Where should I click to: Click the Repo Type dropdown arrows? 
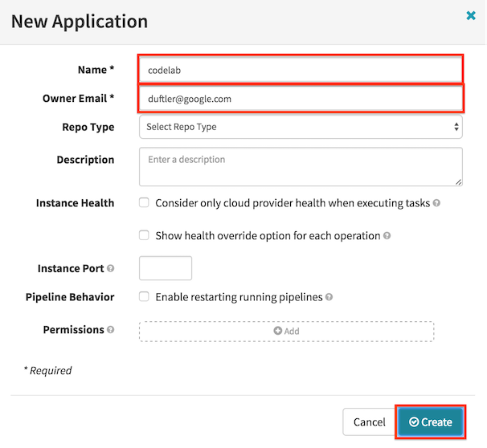(456, 127)
